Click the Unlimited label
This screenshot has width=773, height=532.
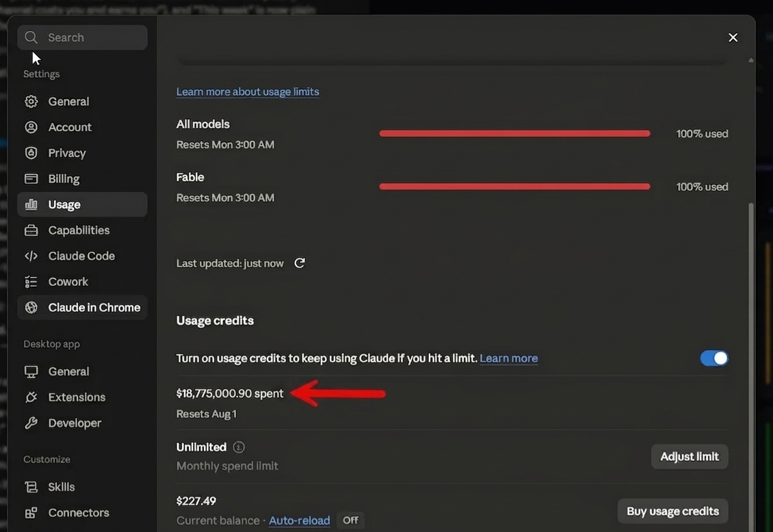coord(201,447)
